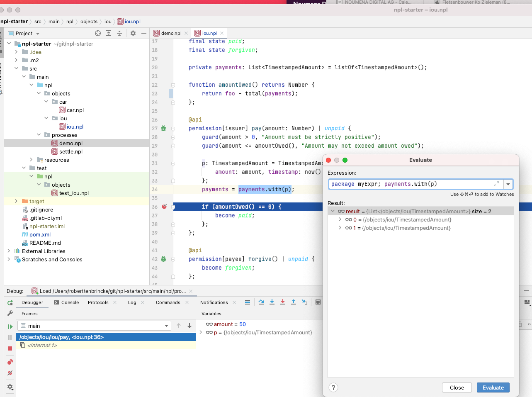Toggle Mute Breakpoints in debug sidebar

10,373
